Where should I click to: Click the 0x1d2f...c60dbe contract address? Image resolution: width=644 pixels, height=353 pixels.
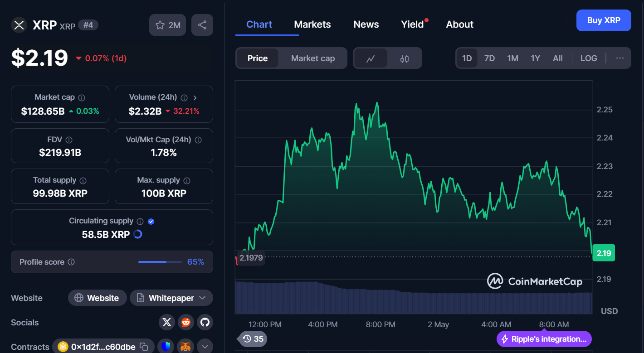[x=103, y=347]
